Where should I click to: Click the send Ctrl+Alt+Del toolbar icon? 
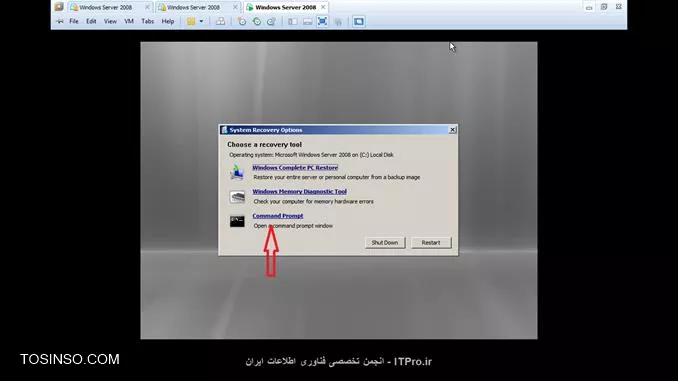point(220,22)
